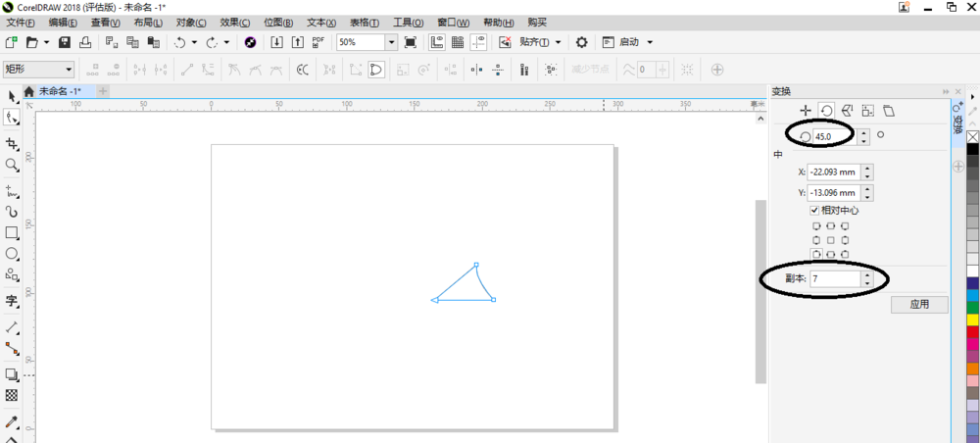This screenshot has height=443, width=980.
Task: Select the Zoom magnifier tool
Action: (x=11, y=165)
